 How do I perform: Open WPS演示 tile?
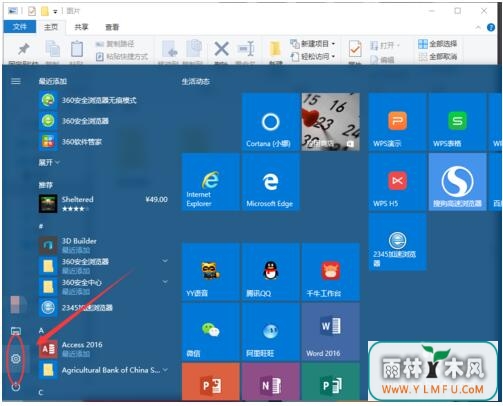[397, 122]
